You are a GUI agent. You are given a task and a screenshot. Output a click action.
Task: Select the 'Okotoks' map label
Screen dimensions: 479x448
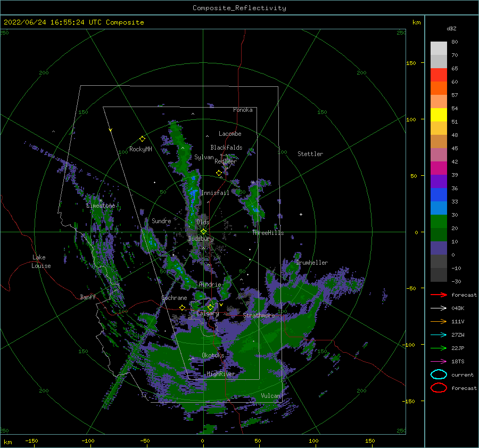tap(213, 355)
